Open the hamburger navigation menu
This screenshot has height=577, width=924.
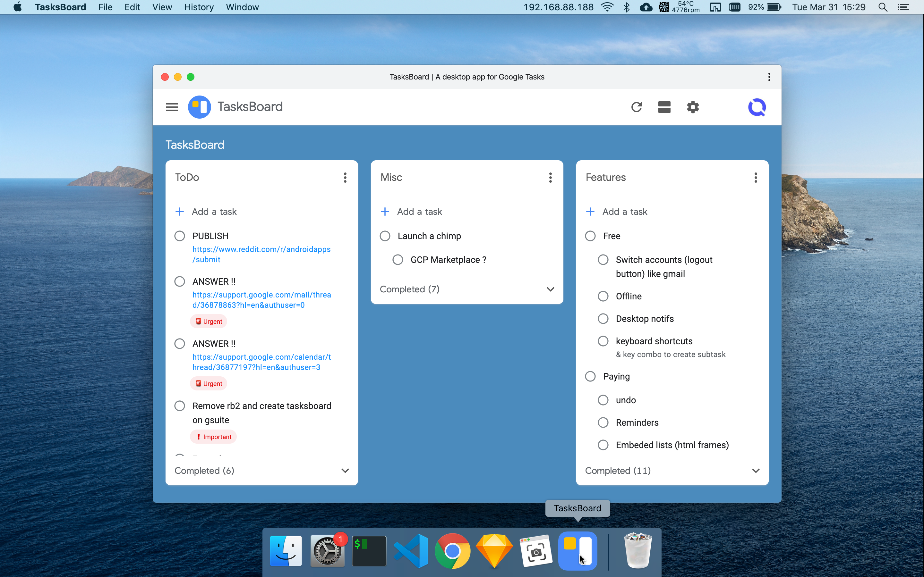(x=172, y=107)
